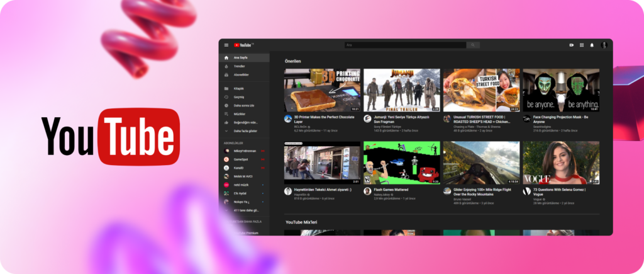
Task: Click the Müzikler playlist icon
Action: pyautogui.click(x=226, y=114)
